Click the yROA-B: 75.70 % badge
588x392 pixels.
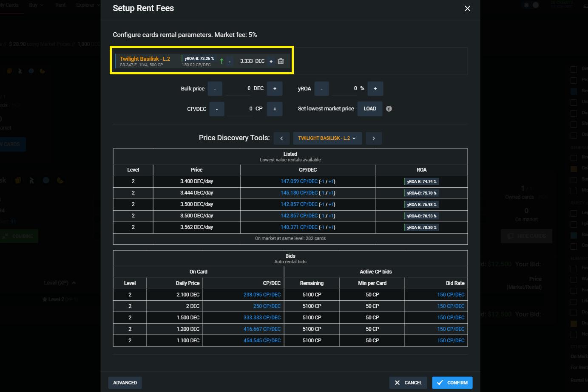[421, 193]
